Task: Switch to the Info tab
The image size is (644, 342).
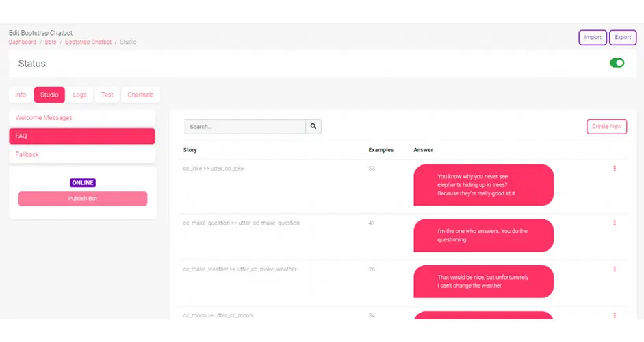Action: (x=21, y=95)
